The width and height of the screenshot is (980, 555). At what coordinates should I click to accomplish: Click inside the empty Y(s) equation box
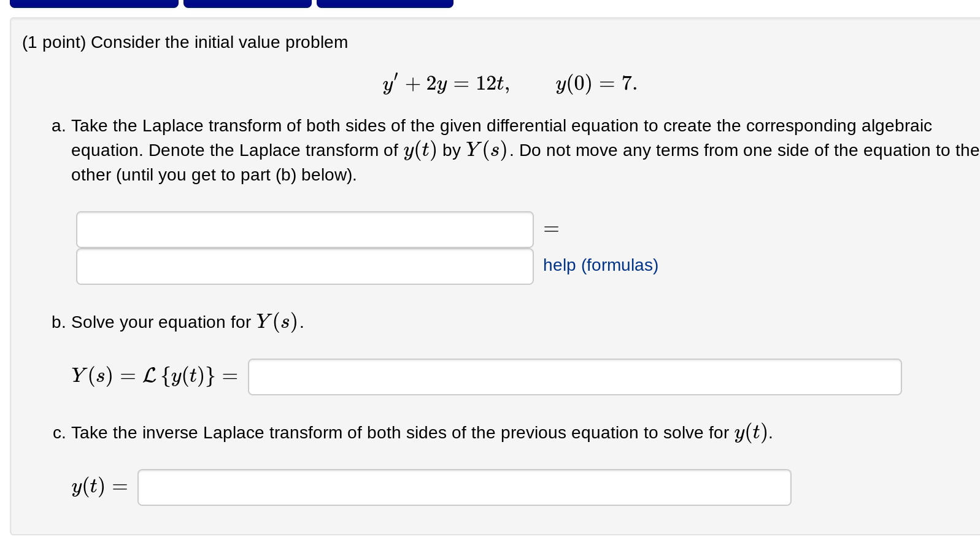tap(574, 376)
